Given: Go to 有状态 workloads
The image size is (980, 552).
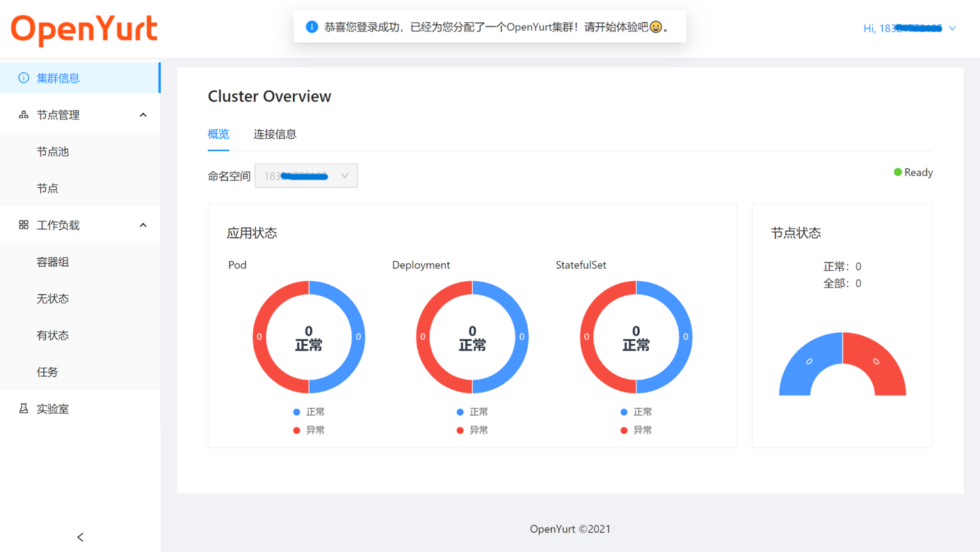Looking at the screenshot, I should tap(80, 336).
